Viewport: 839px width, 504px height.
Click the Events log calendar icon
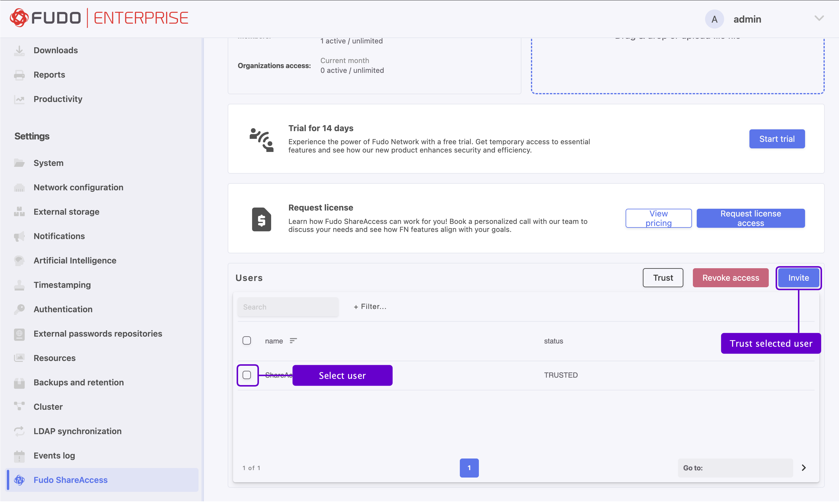(19, 456)
